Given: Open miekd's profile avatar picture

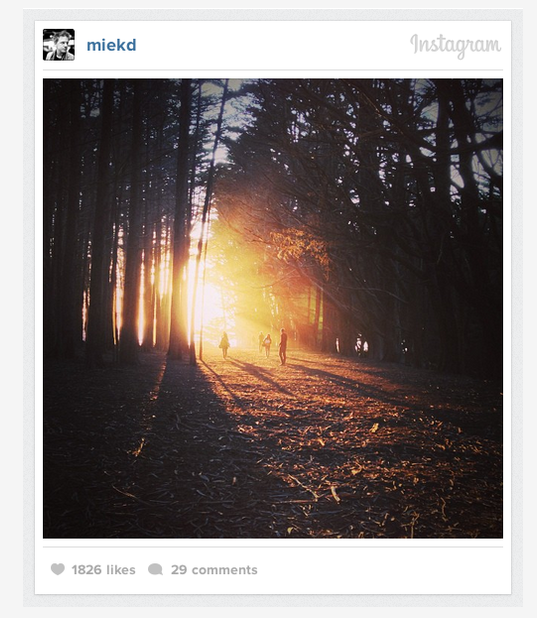Looking at the screenshot, I should click(59, 45).
